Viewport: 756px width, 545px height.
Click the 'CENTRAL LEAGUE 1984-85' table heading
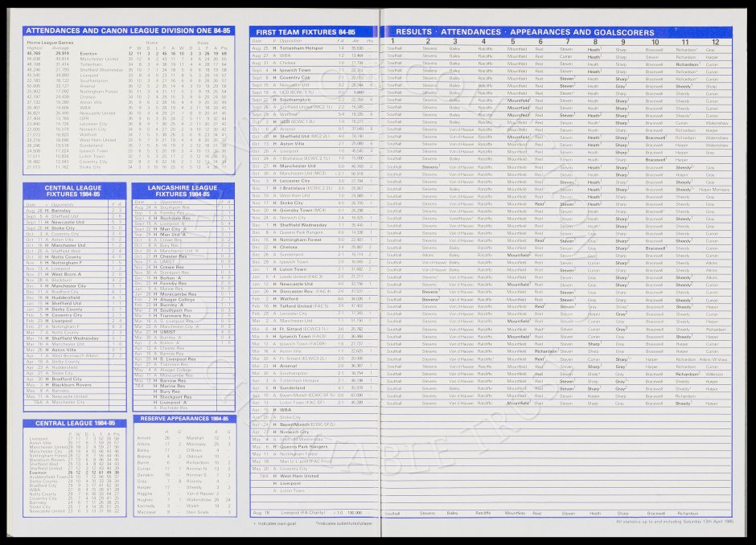[x=76, y=423]
